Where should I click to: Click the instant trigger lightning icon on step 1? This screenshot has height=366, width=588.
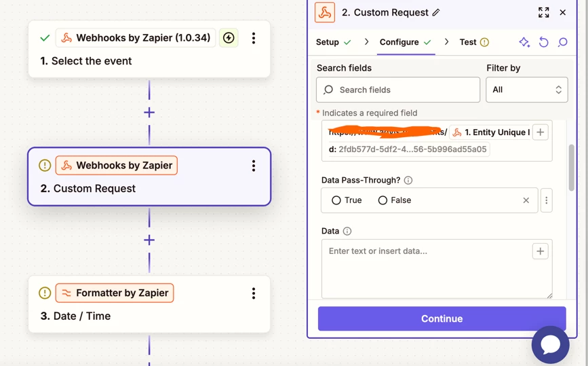coord(229,38)
